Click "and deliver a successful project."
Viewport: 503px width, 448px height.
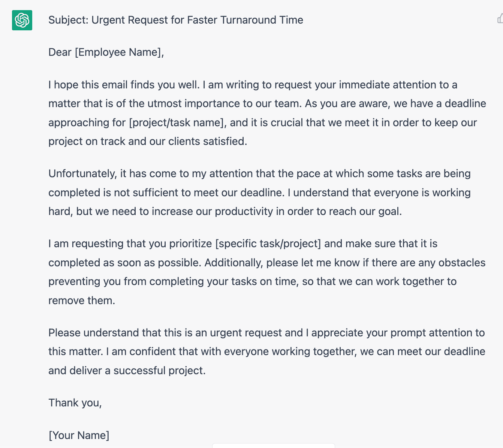point(127,370)
